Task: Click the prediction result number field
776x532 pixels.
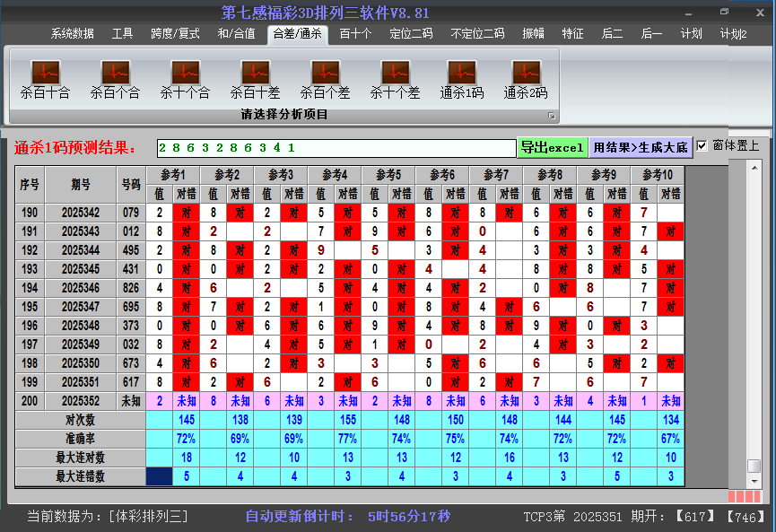Action: 336,147
